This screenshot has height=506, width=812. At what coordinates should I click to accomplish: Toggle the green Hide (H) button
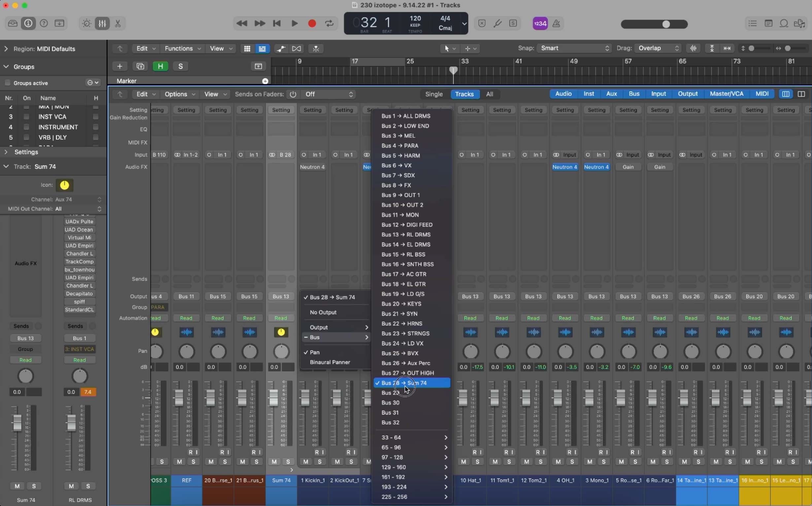[160, 66]
